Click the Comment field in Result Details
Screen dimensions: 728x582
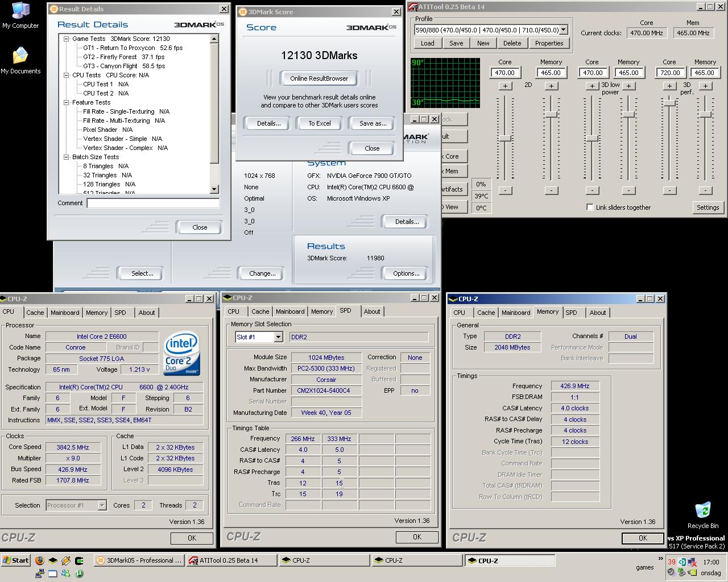point(153,203)
